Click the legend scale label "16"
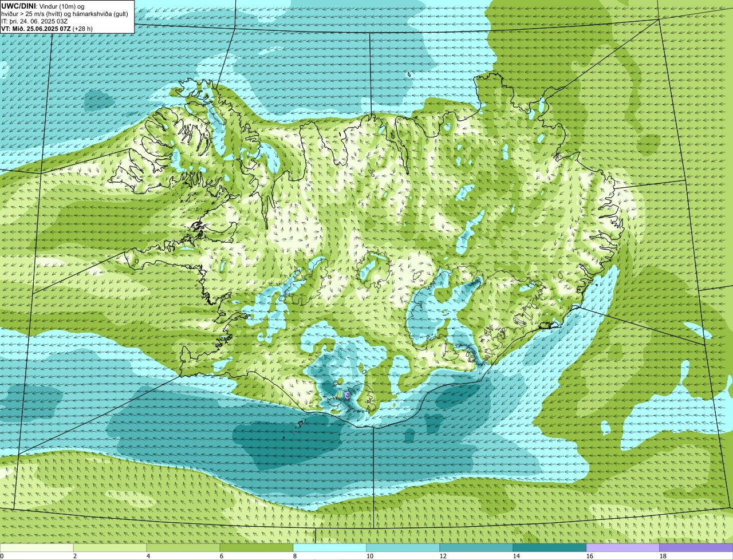Screen dimensions: 733x560 coord(590,556)
